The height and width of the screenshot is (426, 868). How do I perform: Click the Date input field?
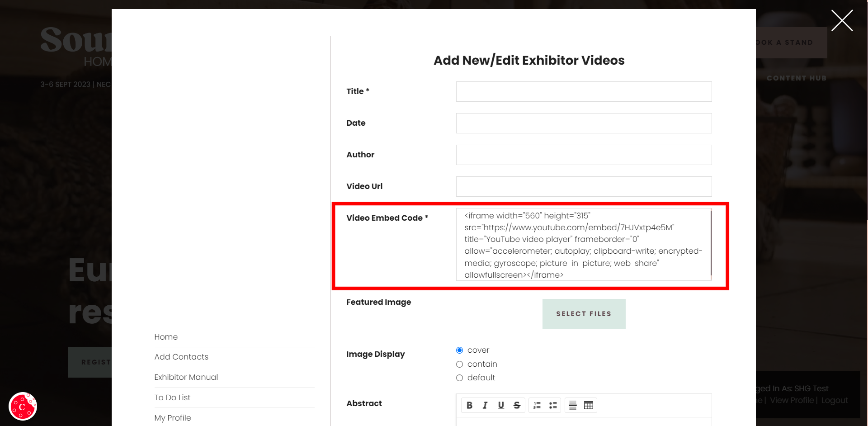point(584,123)
